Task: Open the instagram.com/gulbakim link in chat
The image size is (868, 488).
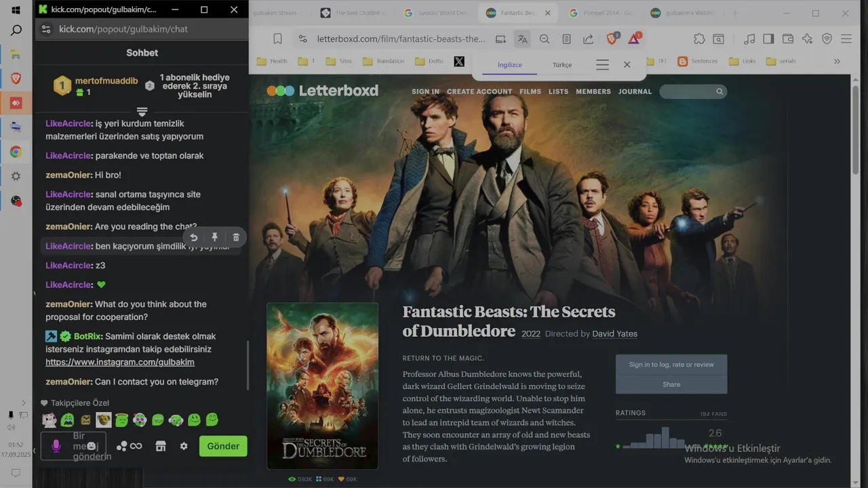Action: tap(120, 363)
